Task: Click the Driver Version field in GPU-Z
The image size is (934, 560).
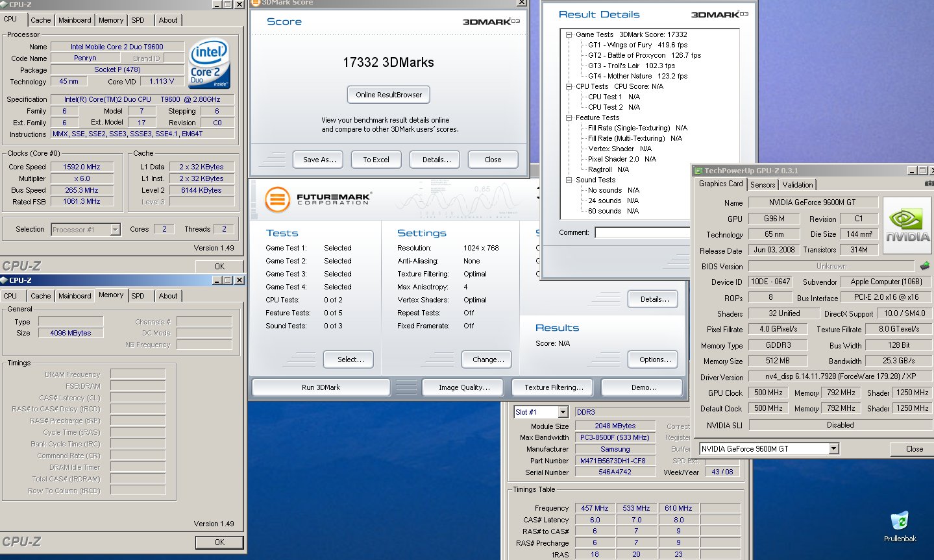Action: [840, 376]
